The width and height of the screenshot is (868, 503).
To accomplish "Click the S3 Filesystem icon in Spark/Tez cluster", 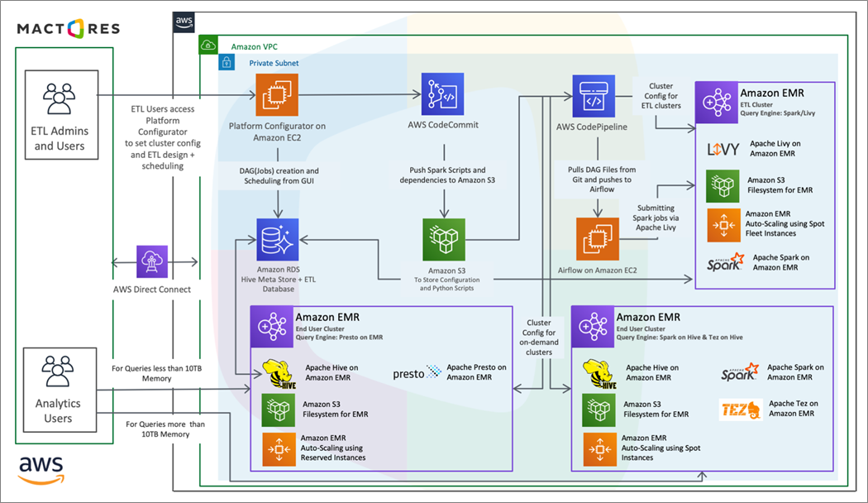I will [599, 410].
